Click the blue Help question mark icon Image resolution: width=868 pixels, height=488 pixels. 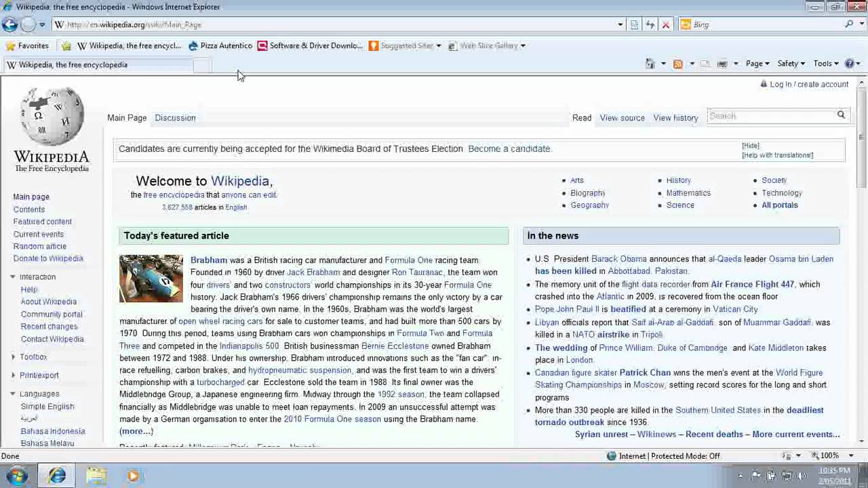[x=849, y=63]
